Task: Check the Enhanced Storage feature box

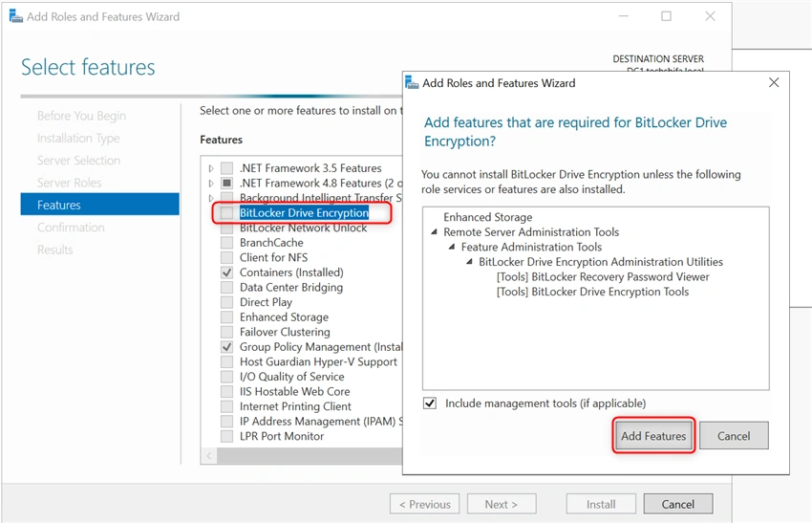Action: [226, 316]
